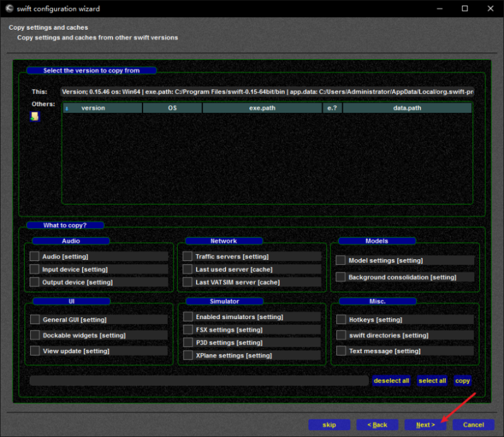Enable the Audio [setting] checkbox

(x=35, y=257)
